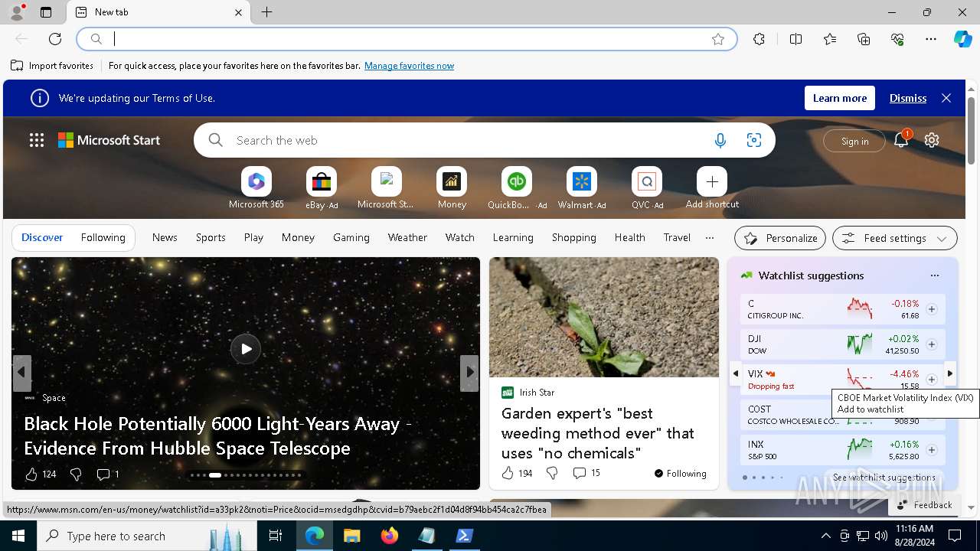This screenshot has height=551, width=980.
Task: Open Task View on taskbar
Action: (x=276, y=536)
